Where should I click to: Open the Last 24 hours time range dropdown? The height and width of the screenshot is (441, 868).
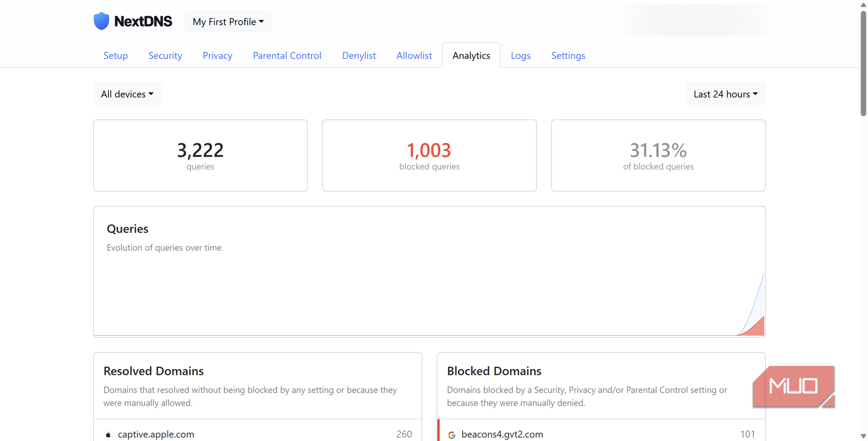pyautogui.click(x=725, y=94)
